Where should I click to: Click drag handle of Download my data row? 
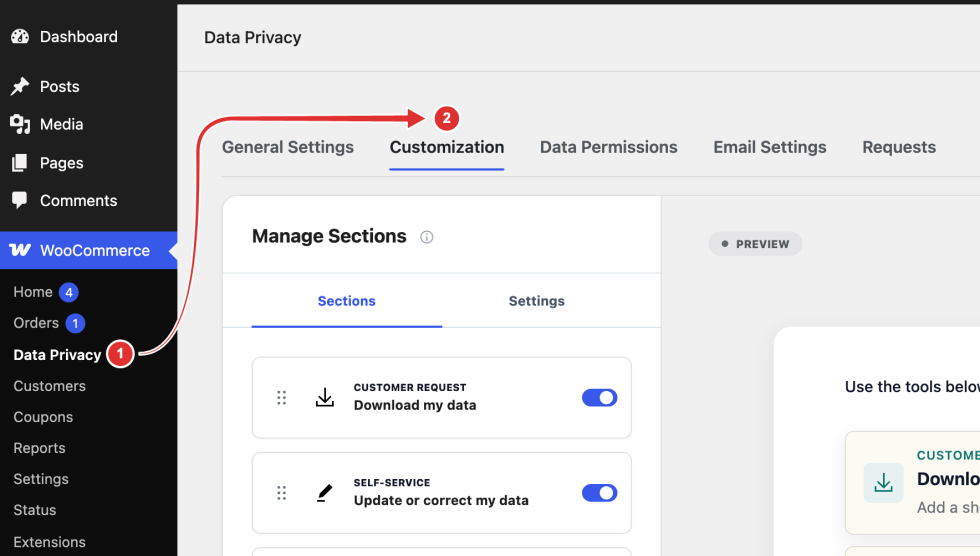click(281, 398)
